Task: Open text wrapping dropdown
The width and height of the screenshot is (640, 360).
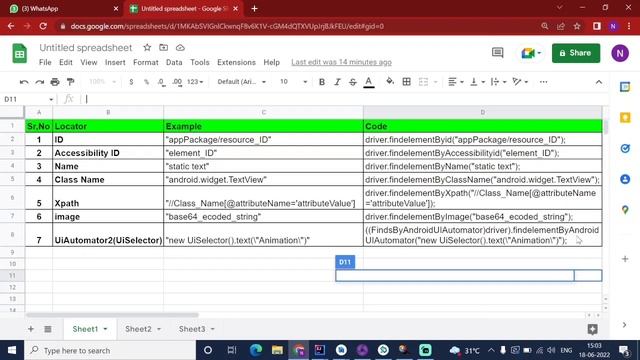Action: (498, 82)
